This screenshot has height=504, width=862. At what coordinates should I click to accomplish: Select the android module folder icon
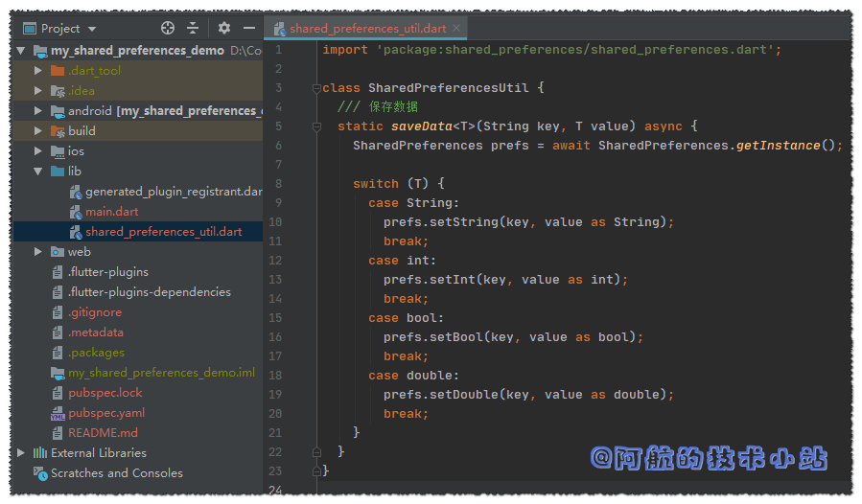point(58,111)
